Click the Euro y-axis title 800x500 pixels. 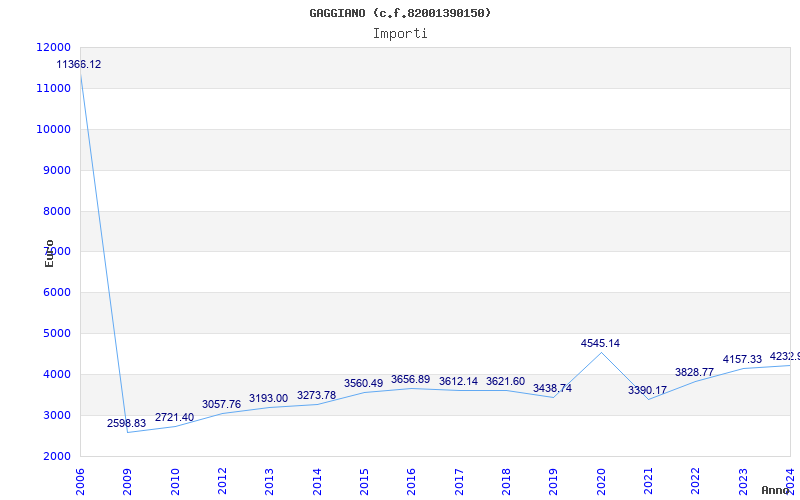pyautogui.click(x=49, y=254)
